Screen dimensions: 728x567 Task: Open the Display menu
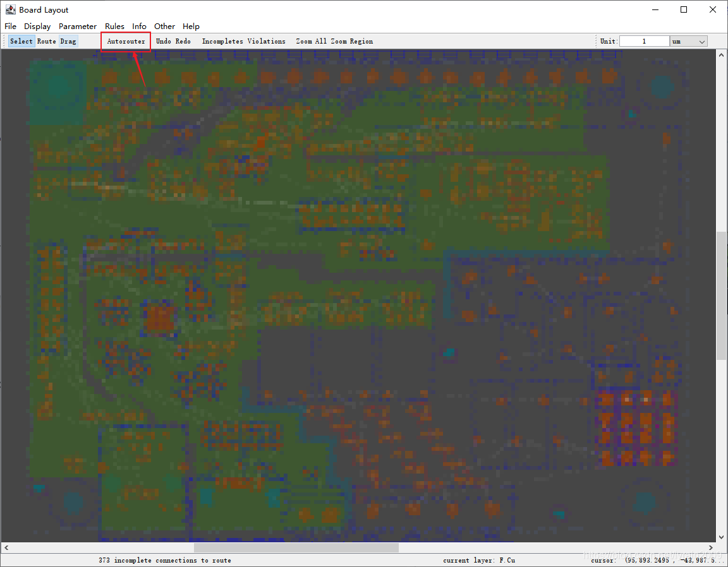[x=37, y=27]
